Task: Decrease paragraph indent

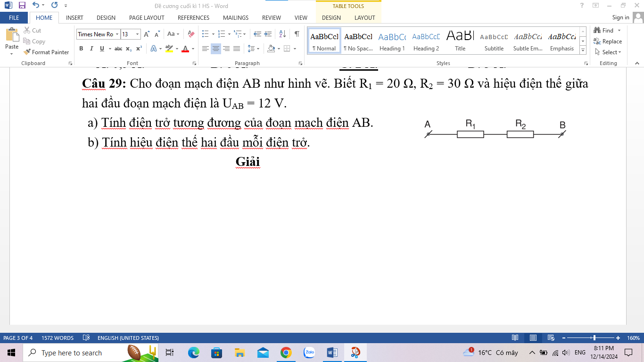Action: coord(257,34)
